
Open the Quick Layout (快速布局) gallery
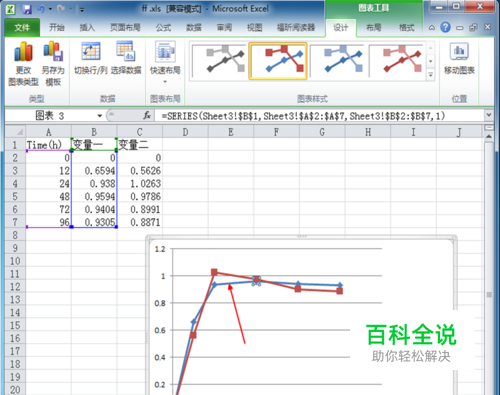pos(165,62)
